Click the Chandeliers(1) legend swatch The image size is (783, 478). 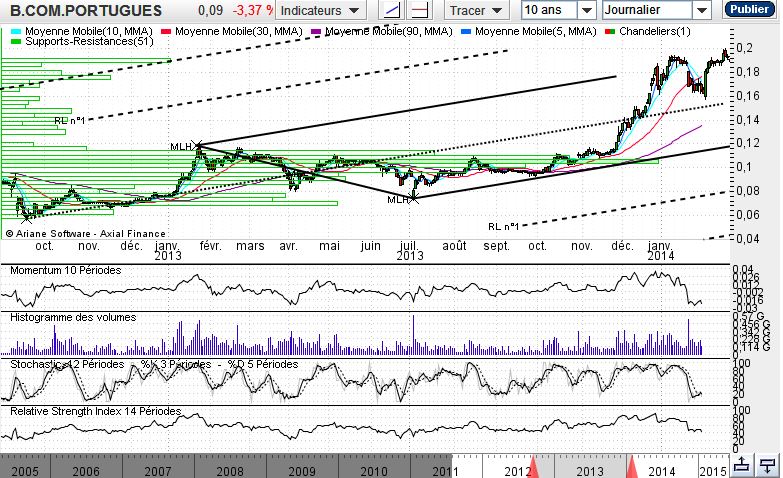pyautogui.click(x=610, y=31)
